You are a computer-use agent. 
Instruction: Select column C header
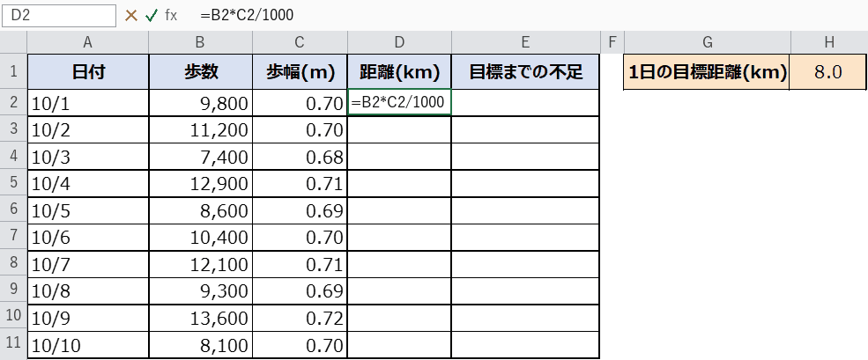[x=300, y=42]
